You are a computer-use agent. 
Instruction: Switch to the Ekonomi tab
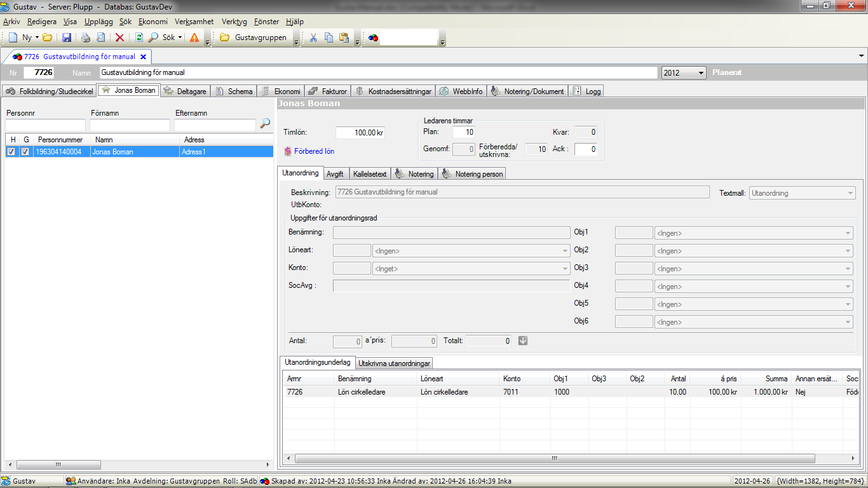coord(281,91)
